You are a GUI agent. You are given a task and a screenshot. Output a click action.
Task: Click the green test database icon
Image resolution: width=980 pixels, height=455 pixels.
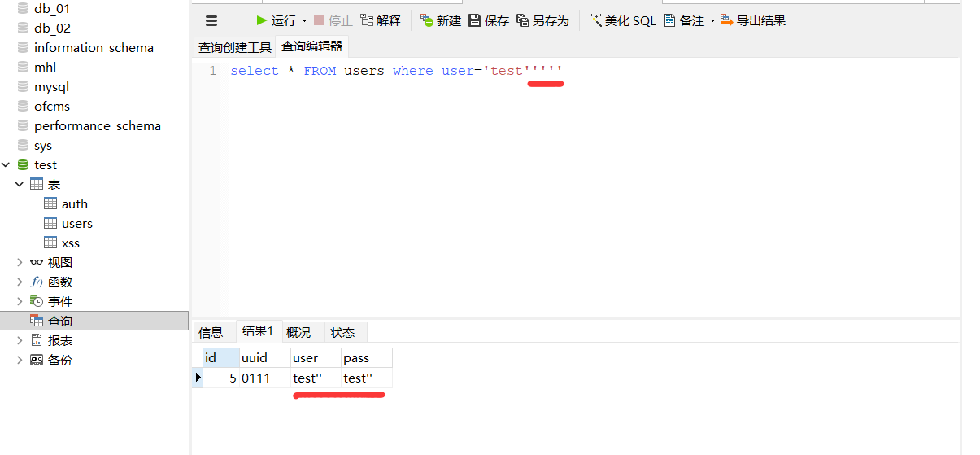23,164
